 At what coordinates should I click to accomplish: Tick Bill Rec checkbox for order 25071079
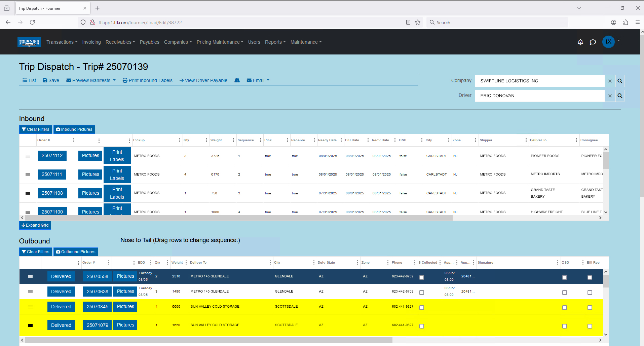coord(590,326)
